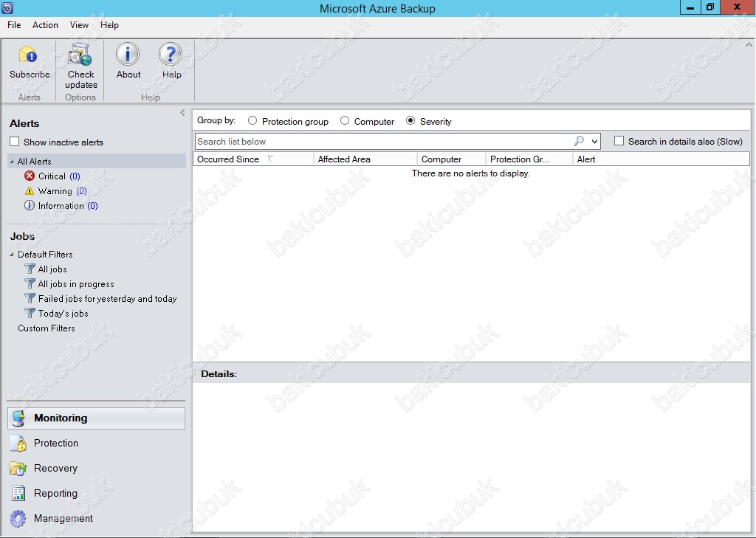Restore down the Azure Backup window
The image size is (756, 538).
[710, 7]
